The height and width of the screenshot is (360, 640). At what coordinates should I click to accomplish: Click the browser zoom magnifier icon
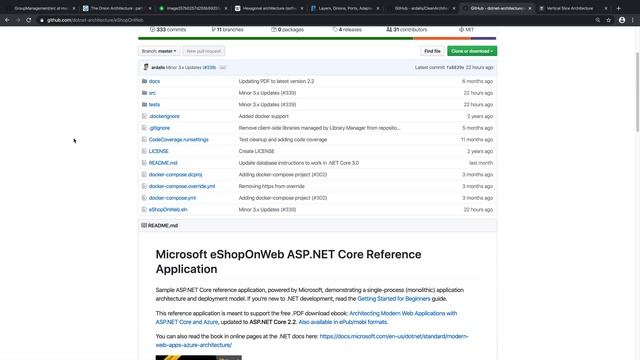598,20
